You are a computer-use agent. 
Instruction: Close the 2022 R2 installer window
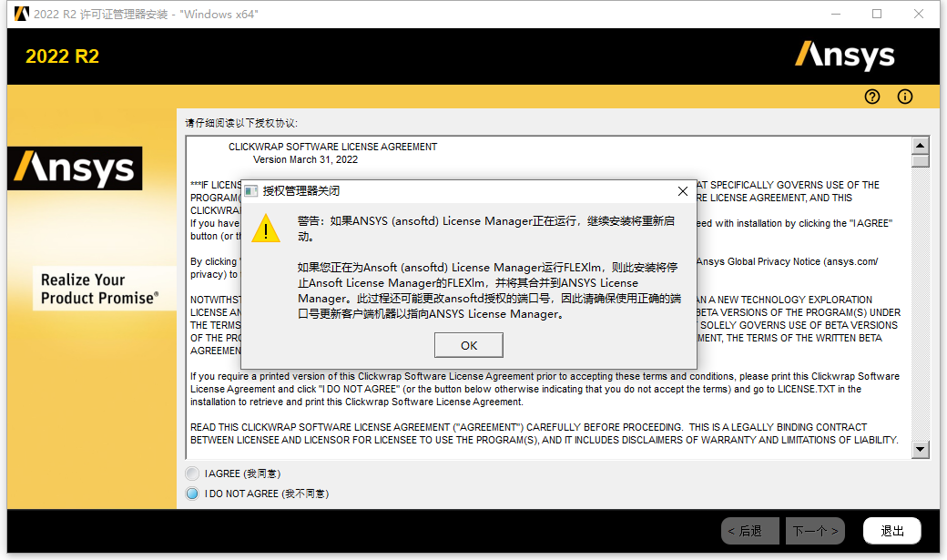point(919,14)
